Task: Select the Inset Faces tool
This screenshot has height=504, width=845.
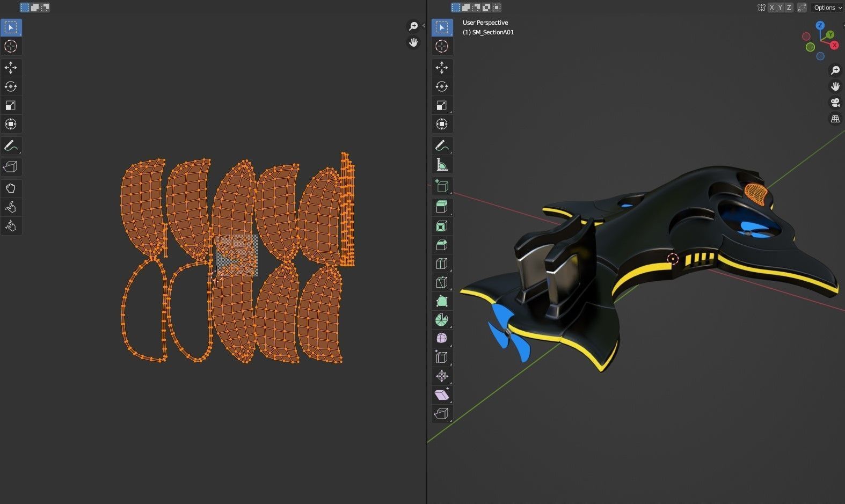Action: pyautogui.click(x=442, y=226)
